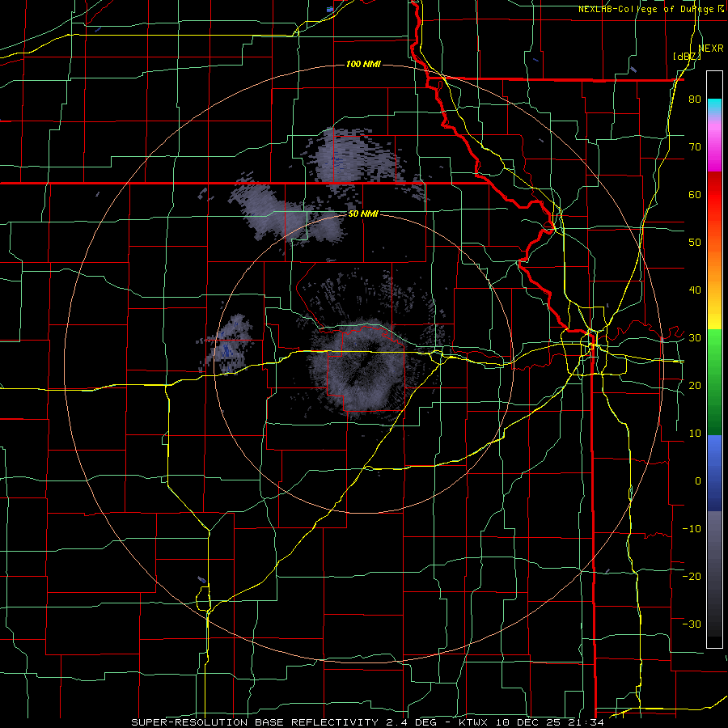Click the 80 value on the dBZ scale
The image size is (728, 728).
point(695,99)
